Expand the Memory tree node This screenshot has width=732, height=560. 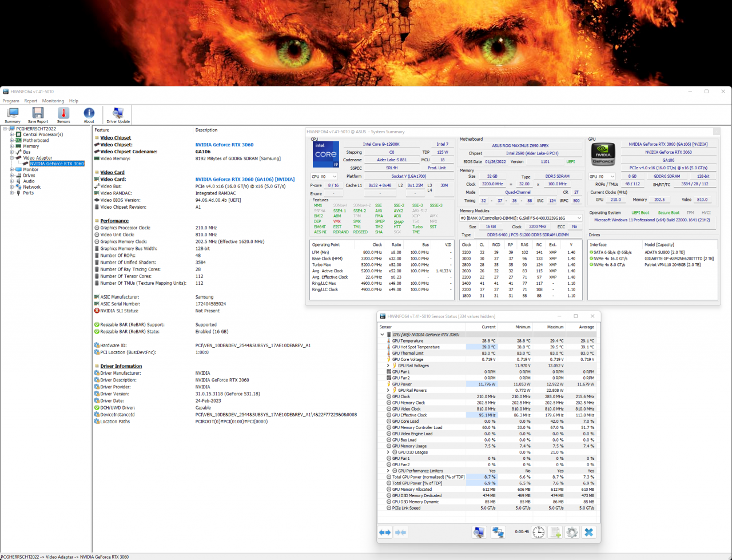click(11, 146)
